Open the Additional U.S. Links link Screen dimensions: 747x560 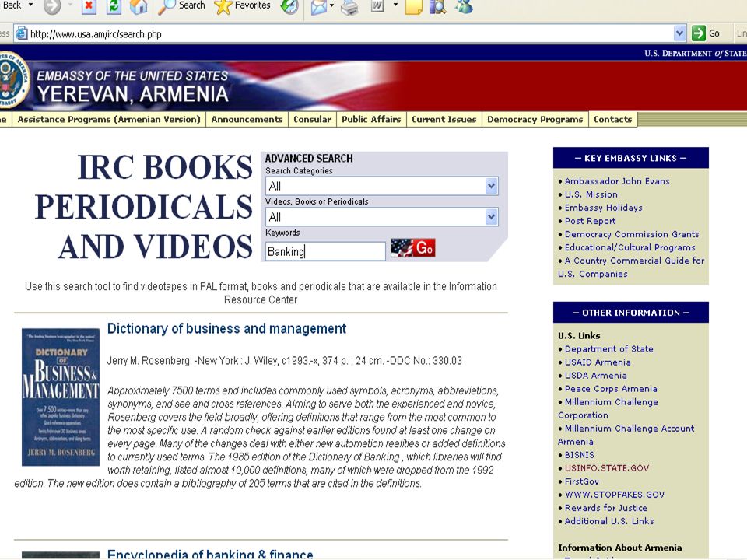click(x=609, y=521)
